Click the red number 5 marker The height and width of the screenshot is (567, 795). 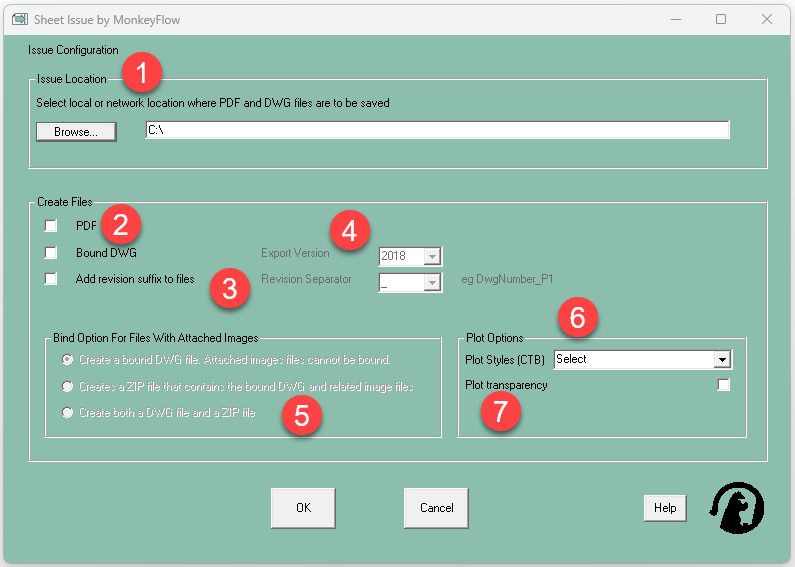(301, 415)
